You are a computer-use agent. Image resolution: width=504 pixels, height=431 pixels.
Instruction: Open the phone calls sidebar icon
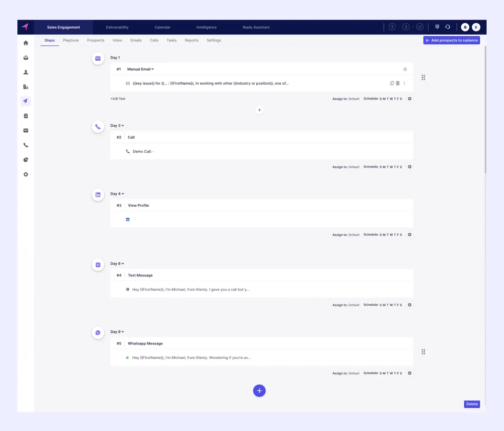(x=26, y=145)
